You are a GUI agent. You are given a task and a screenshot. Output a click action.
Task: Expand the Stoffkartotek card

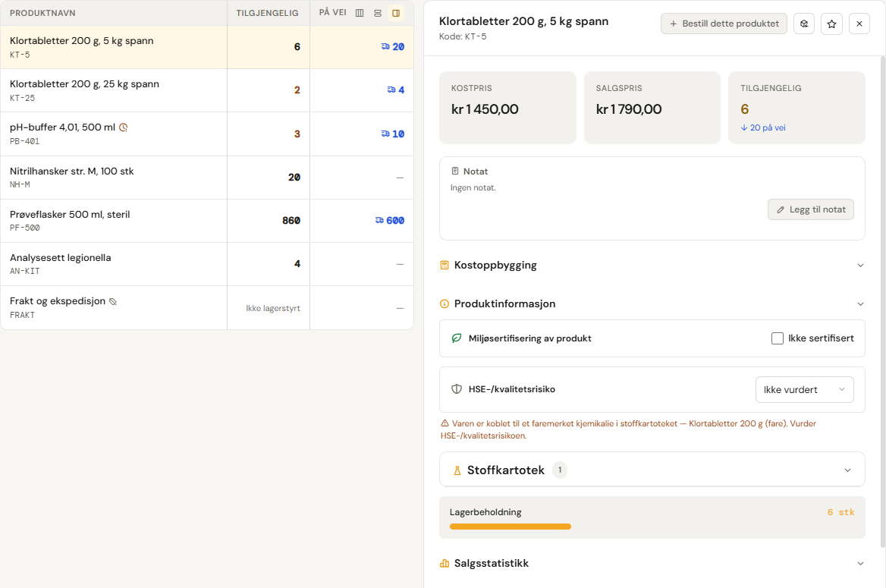tap(652, 470)
